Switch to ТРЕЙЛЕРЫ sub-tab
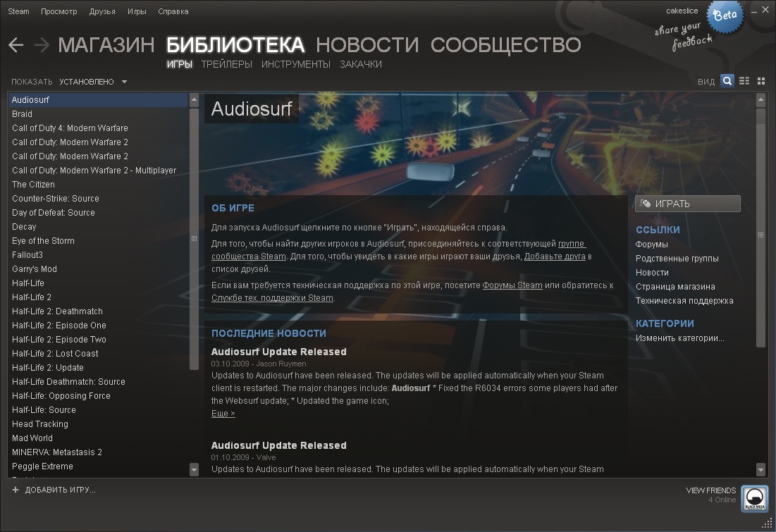776x532 pixels. pyautogui.click(x=226, y=64)
